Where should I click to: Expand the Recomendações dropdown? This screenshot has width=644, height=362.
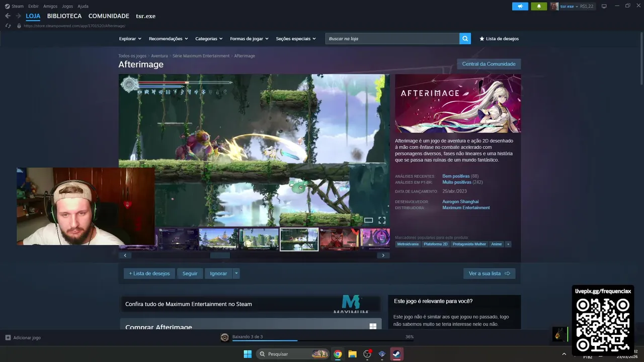pyautogui.click(x=168, y=39)
